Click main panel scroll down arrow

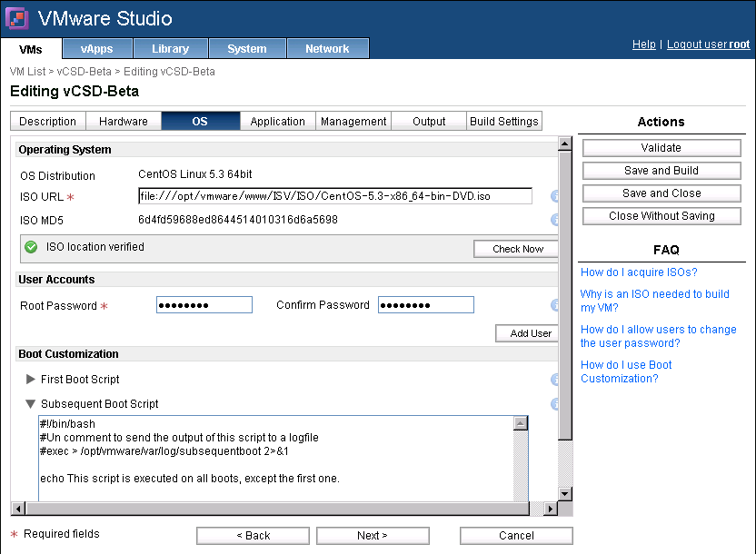(x=565, y=494)
